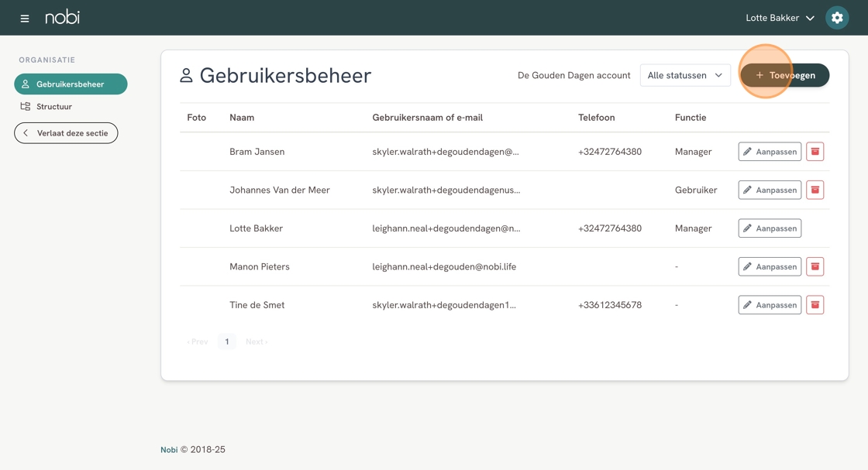Click Verlaat deze sectie button
Viewport: 868px width, 470px height.
66,133
